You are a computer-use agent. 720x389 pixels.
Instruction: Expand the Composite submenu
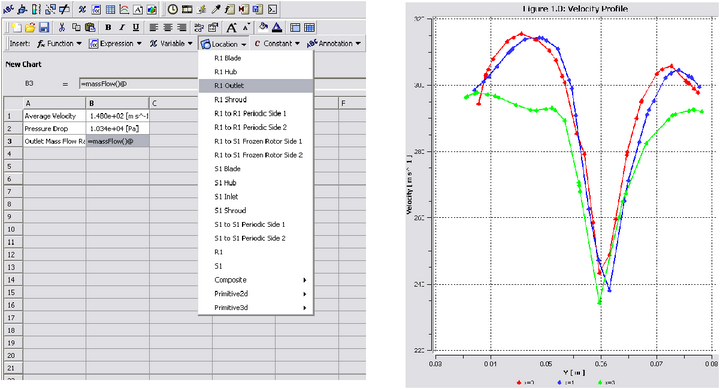pos(256,280)
